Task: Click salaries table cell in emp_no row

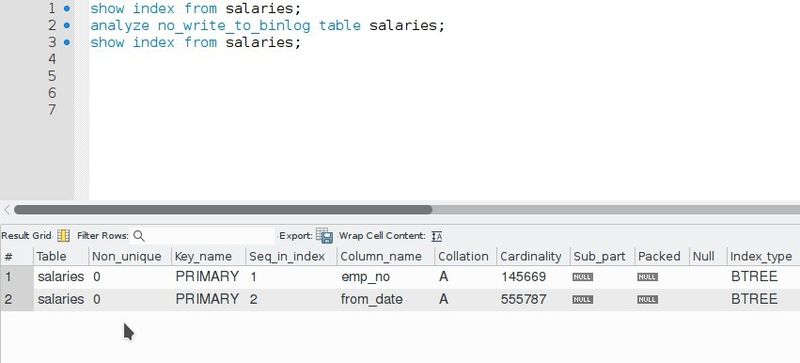Action: click(61, 277)
